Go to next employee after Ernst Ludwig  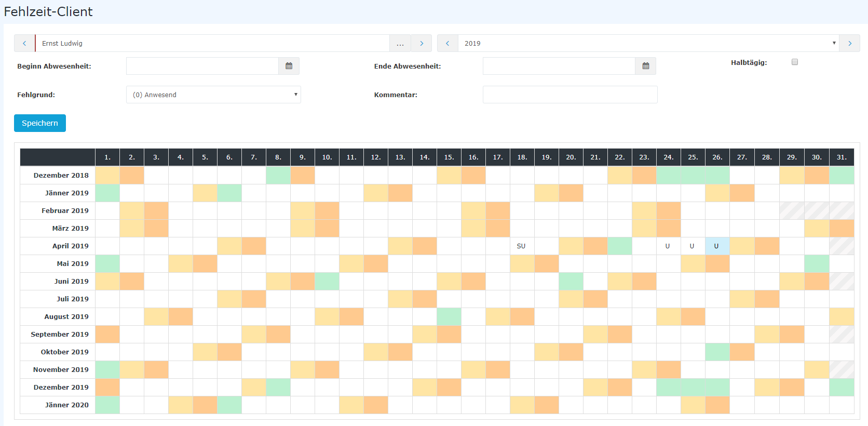click(x=422, y=43)
